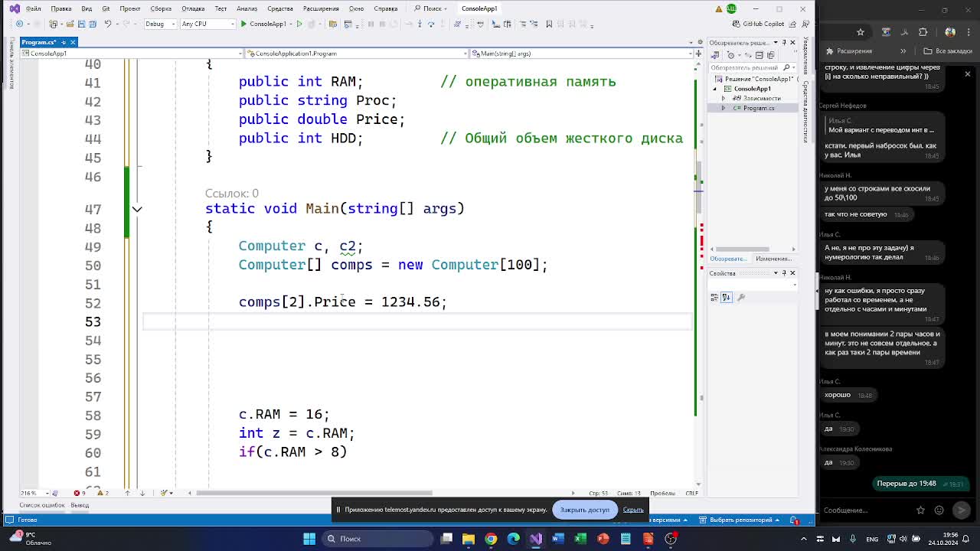Pin the Solution Explorer panel

[x=784, y=42]
